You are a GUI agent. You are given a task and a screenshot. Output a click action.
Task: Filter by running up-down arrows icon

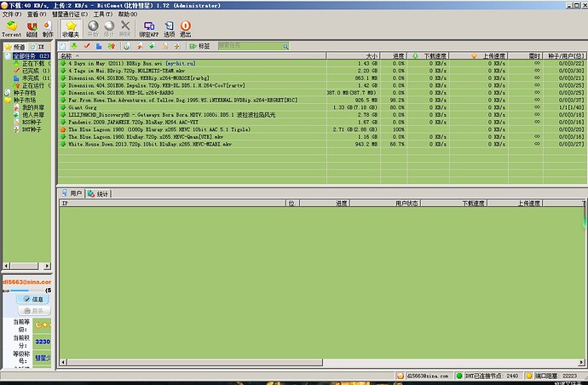pos(112,46)
